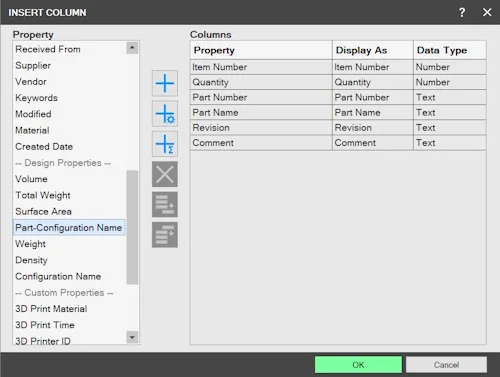Click the plus icon to add column
500x377 pixels.
(165, 83)
